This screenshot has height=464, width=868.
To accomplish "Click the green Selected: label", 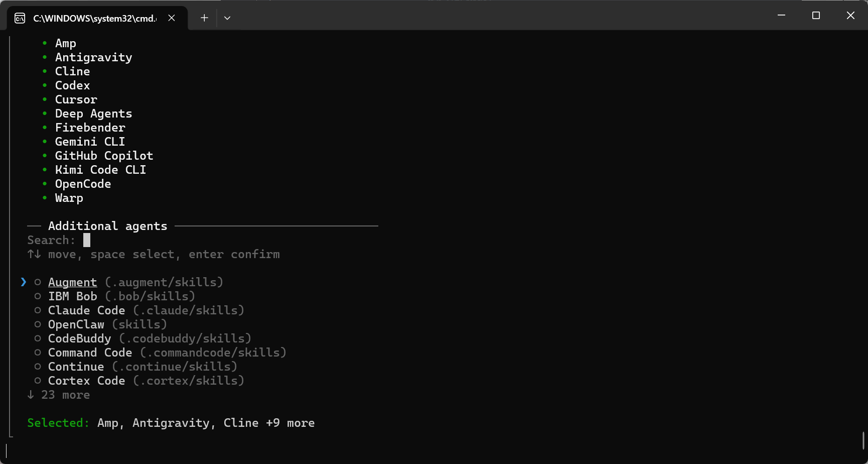I will (59, 423).
